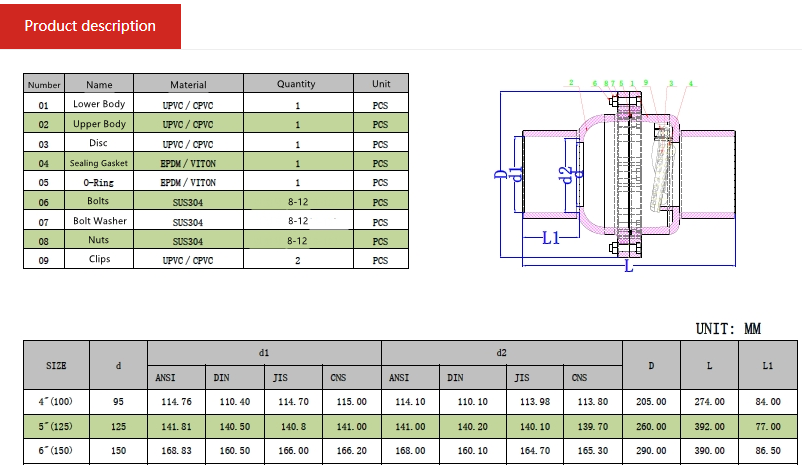Click 'PCS' unit in the Lower Body row

pos(381,105)
